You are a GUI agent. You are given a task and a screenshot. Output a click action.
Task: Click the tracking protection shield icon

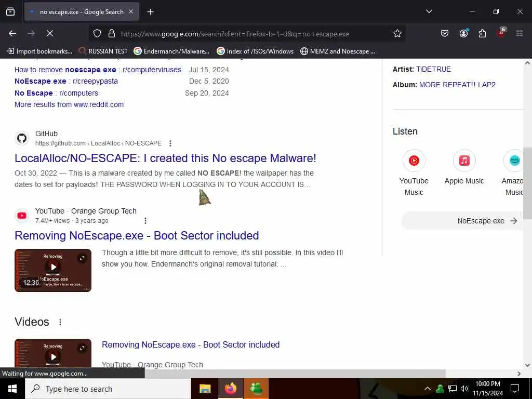point(97,34)
